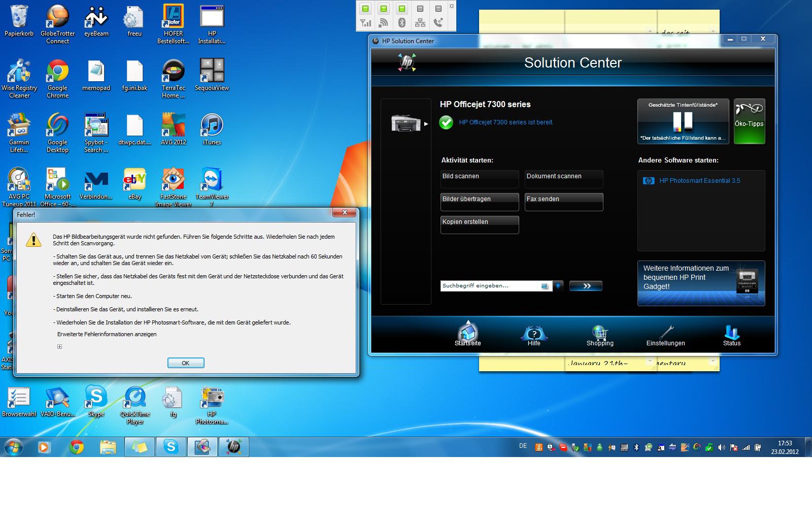Click OK in the Fehler dialog

[x=186, y=363]
